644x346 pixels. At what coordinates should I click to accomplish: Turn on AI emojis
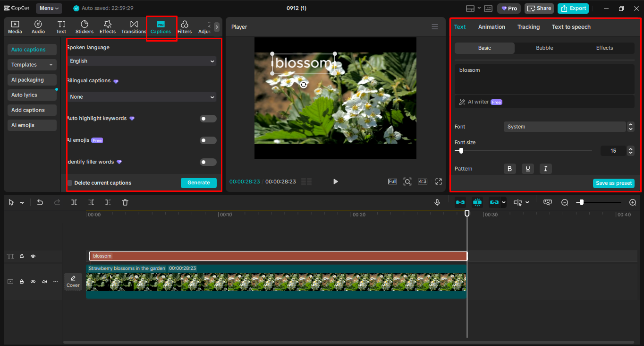click(208, 140)
